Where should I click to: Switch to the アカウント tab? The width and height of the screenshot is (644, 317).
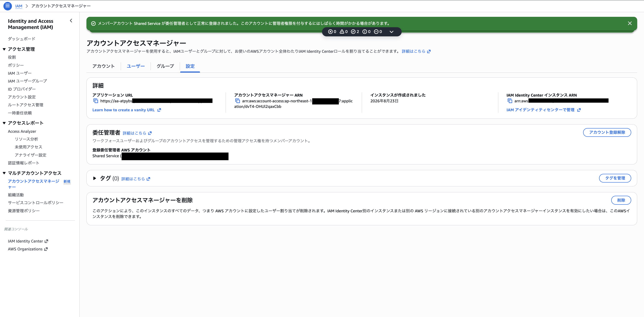[103, 66]
